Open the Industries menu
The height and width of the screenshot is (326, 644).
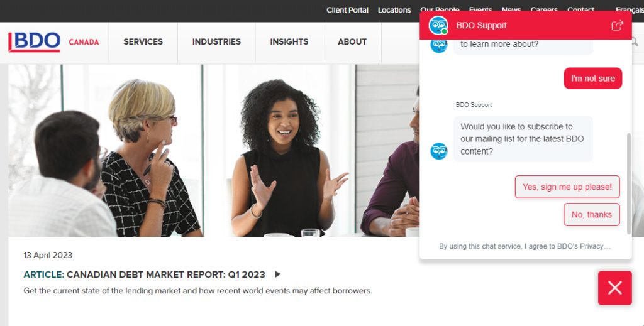tap(216, 42)
